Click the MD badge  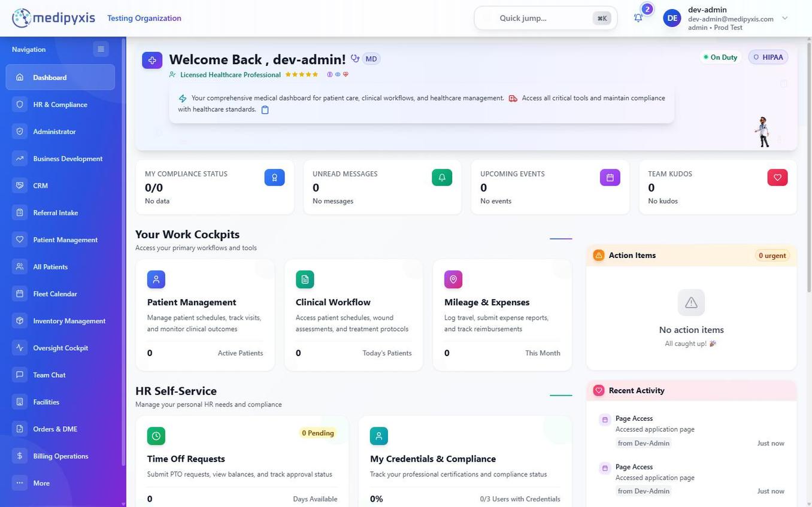pos(371,59)
